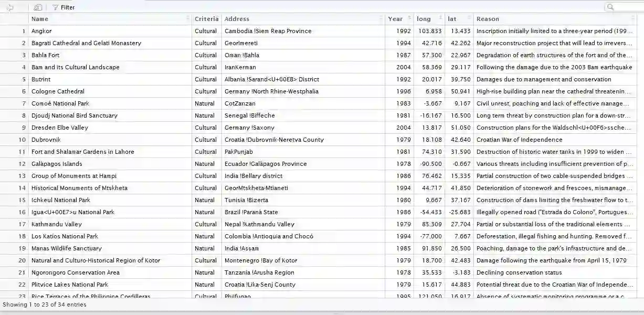
Task: Click the sort arrows on the Reason column
Action: pyautogui.click(x=632, y=19)
